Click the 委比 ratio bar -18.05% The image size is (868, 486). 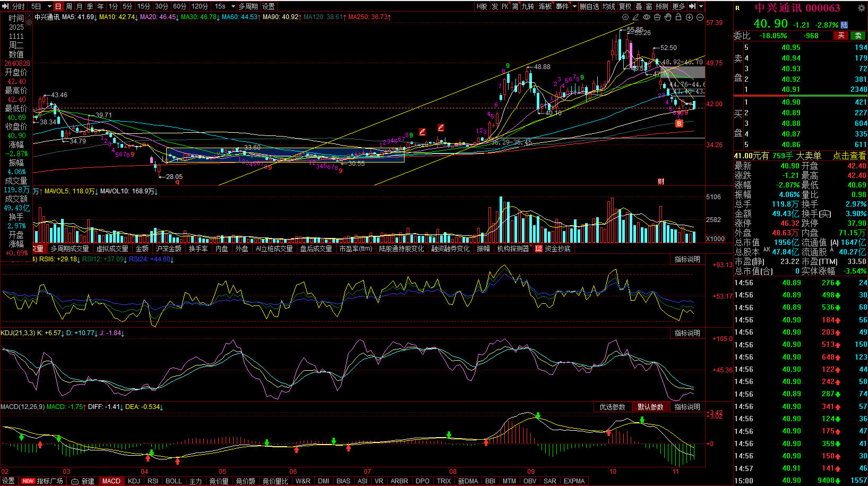click(x=773, y=36)
